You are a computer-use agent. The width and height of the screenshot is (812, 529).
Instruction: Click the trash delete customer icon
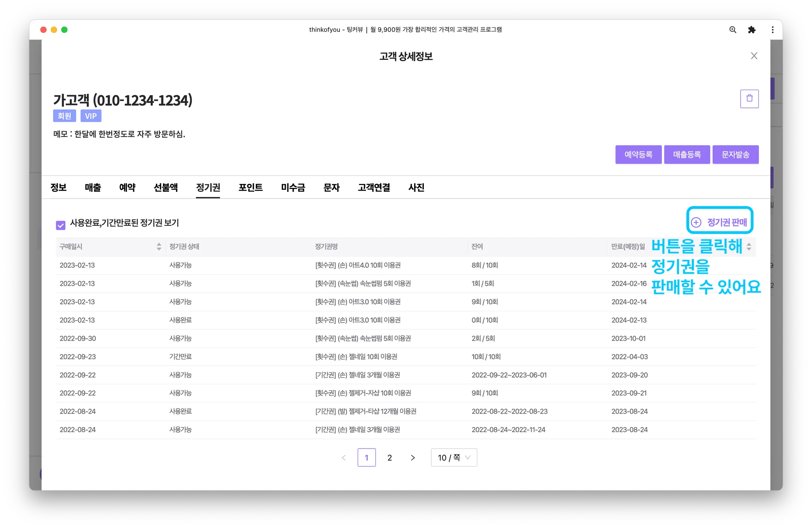coord(749,99)
